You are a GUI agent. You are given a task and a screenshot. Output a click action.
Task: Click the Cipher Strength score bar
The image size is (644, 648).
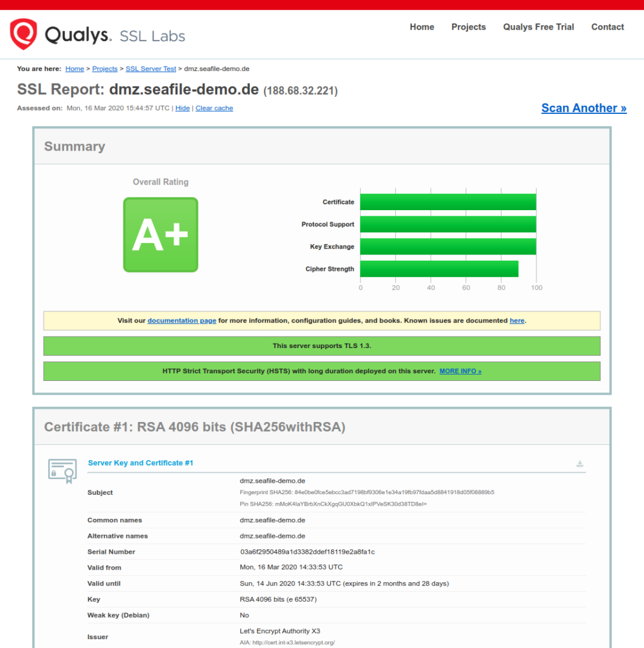click(x=439, y=269)
